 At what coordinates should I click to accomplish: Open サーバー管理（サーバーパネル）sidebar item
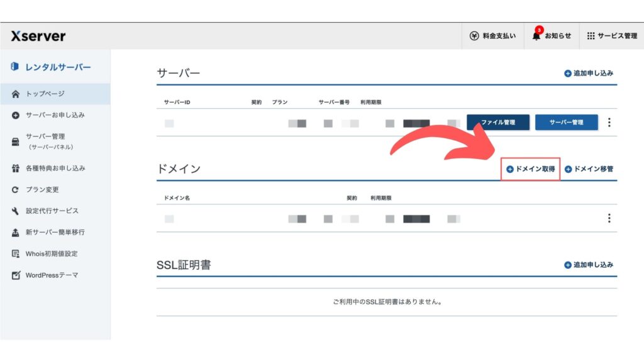coord(55,141)
